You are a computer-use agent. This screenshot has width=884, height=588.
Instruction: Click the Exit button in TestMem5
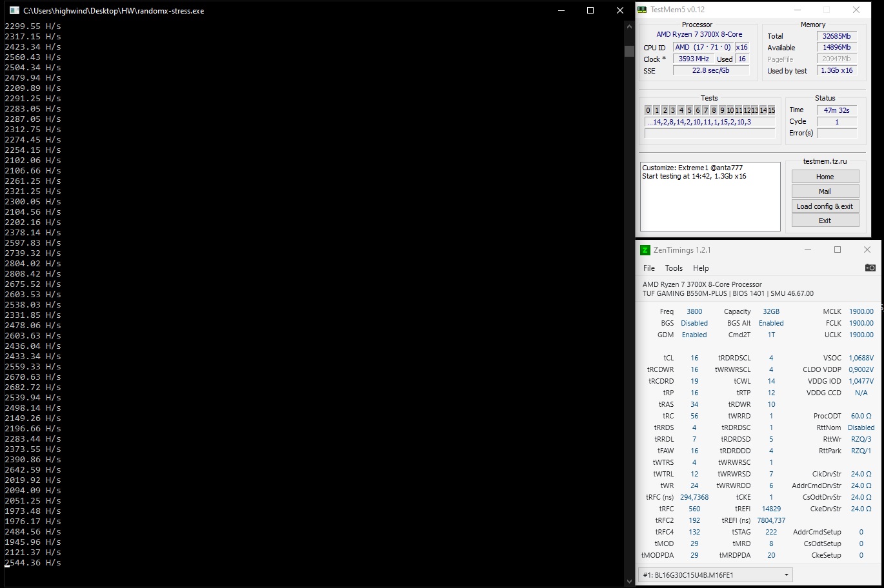825,220
